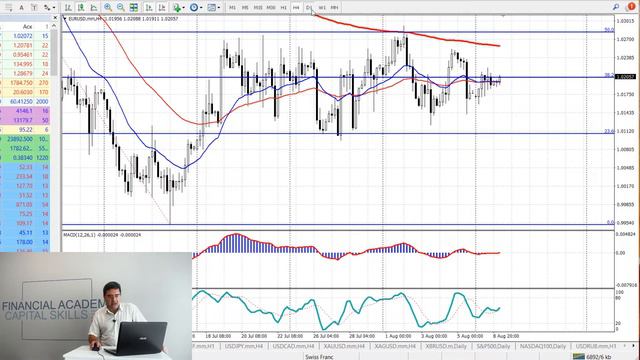Open the USDRUB.mm,H1 chart tab

click(x=596, y=346)
